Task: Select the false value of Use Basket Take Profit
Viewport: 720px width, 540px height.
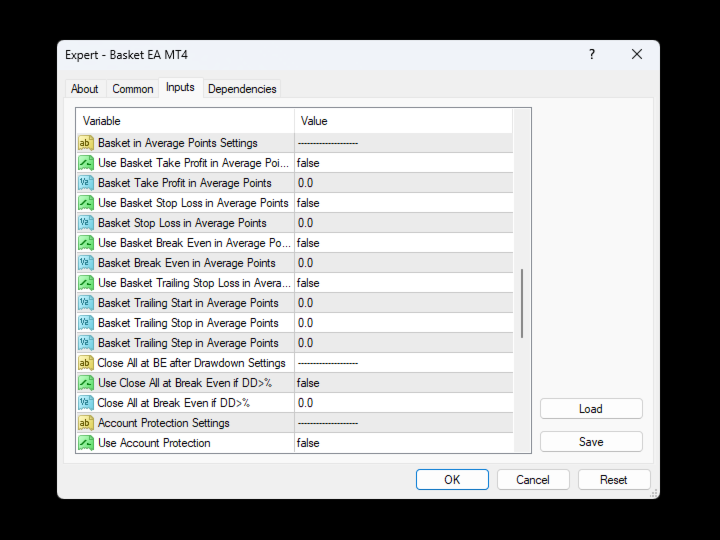Action: [x=308, y=163]
